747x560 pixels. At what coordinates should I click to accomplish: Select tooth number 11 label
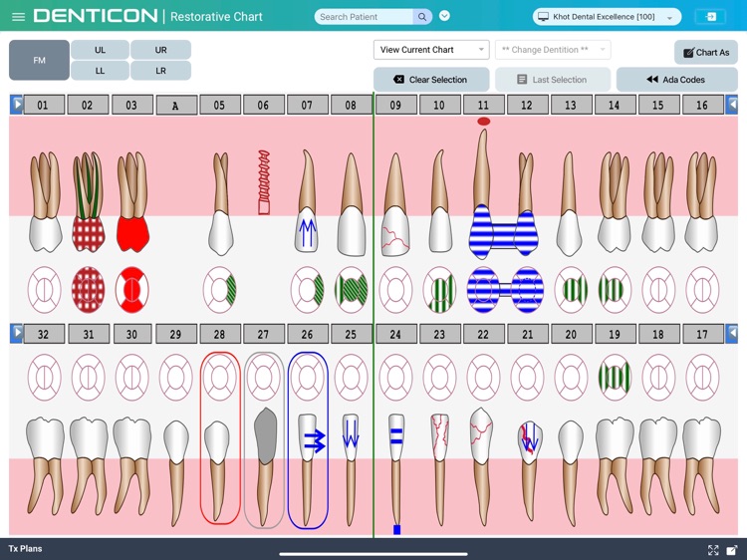coord(483,105)
